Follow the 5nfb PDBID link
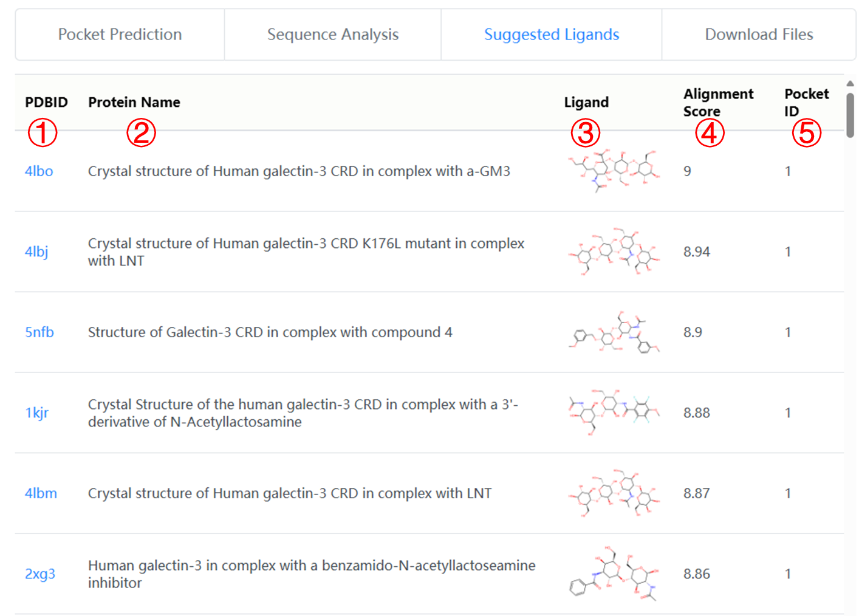Screen dimensions: 859x616 [x=39, y=332]
